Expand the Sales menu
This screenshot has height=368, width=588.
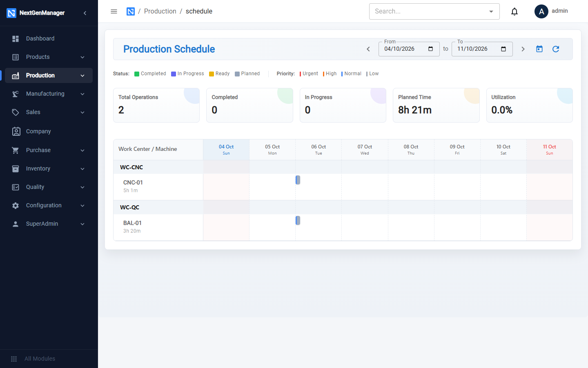49,112
